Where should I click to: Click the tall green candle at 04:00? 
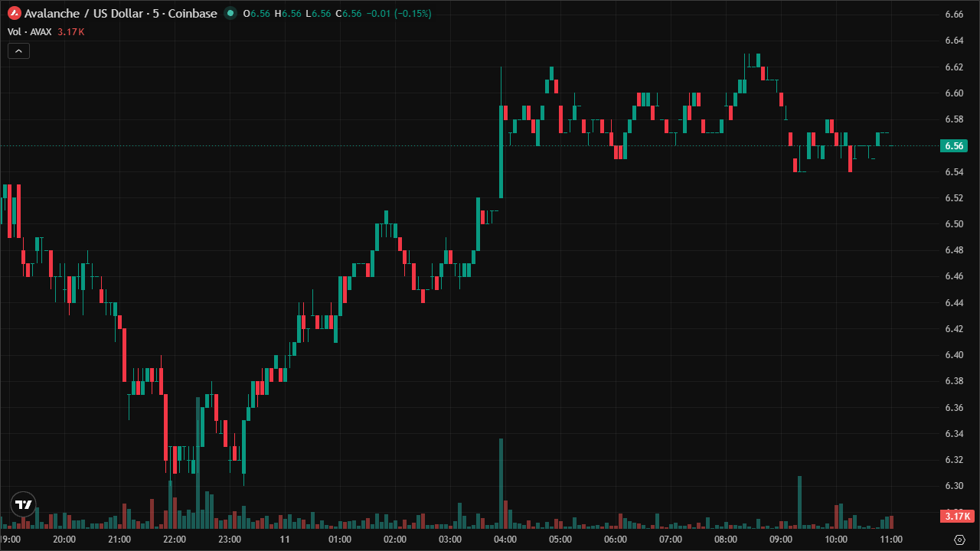pyautogui.click(x=501, y=152)
